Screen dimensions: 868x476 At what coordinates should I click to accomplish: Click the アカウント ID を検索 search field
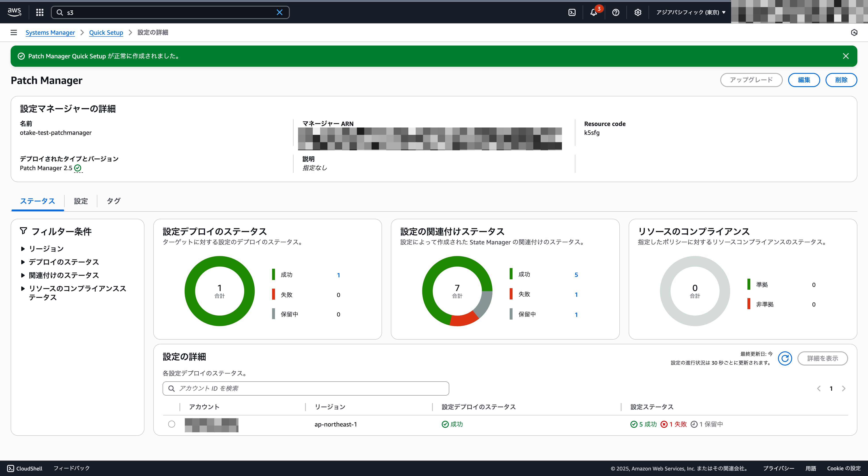click(x=306, y=388)
